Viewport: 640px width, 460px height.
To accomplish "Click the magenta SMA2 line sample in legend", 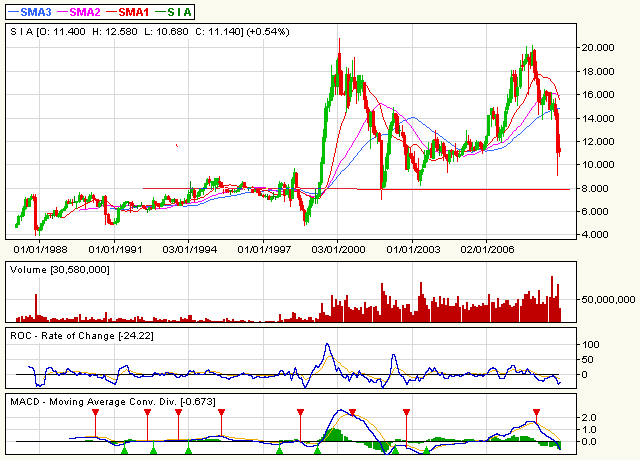I will [62, 11].
